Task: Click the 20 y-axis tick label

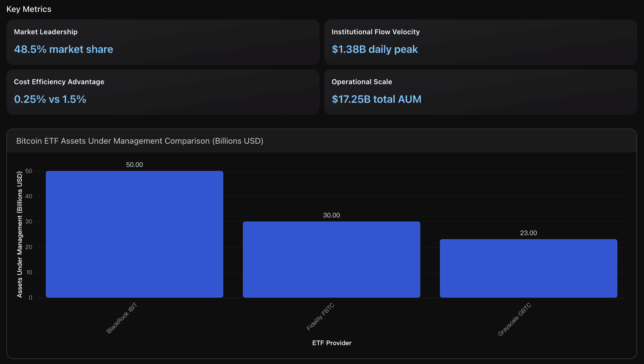Action: point(29,247)
